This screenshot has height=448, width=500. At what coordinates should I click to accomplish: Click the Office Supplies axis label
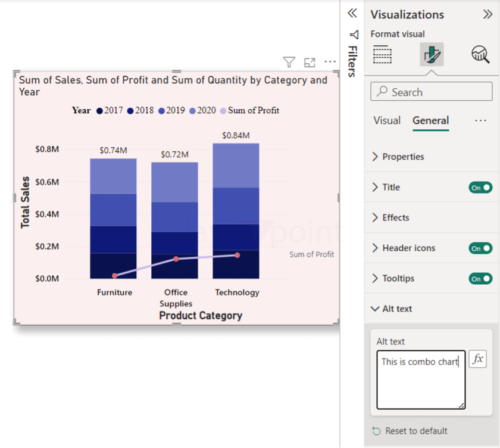(176, 298)
